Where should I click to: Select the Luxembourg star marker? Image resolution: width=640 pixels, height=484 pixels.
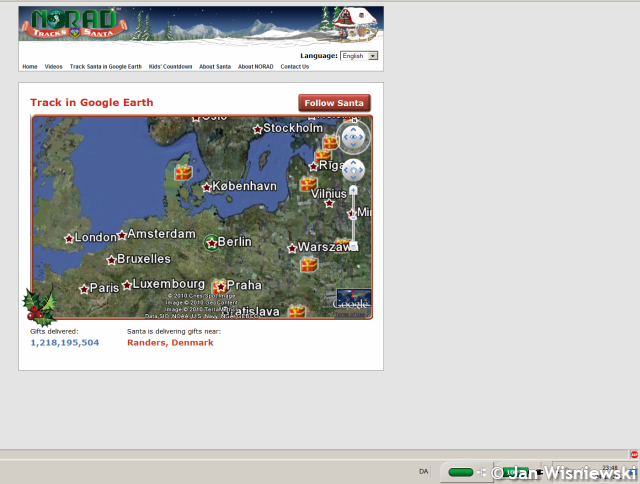click(127, 285)
